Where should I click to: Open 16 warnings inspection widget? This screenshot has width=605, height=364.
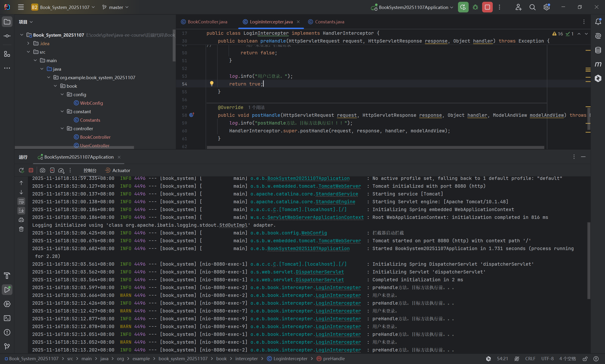(558, 34)
